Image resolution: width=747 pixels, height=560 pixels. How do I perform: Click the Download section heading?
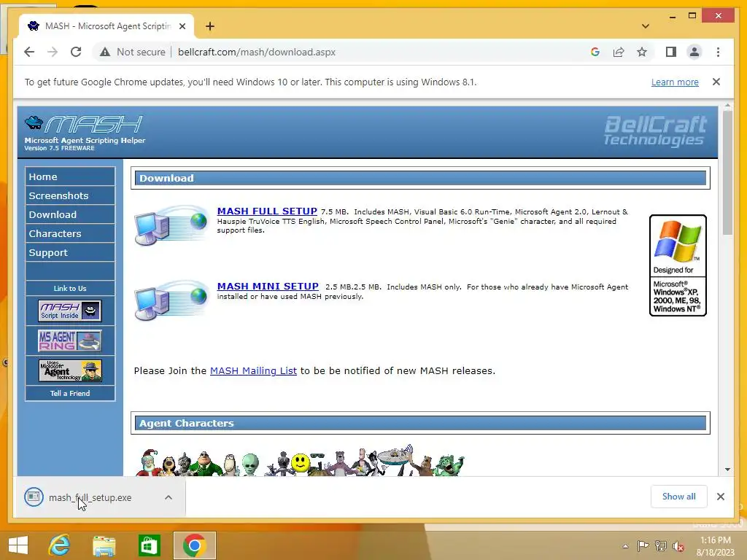tap(420, 178)
